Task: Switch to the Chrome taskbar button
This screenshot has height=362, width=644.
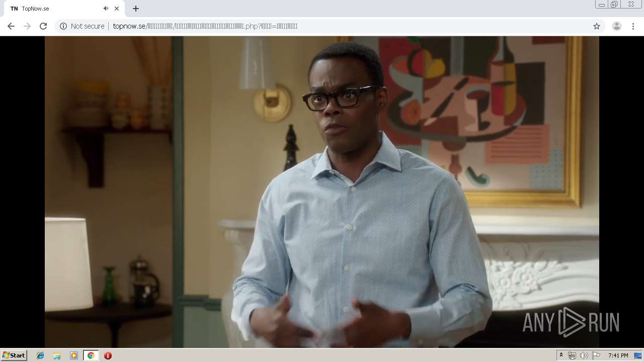Action: (91, 355)
